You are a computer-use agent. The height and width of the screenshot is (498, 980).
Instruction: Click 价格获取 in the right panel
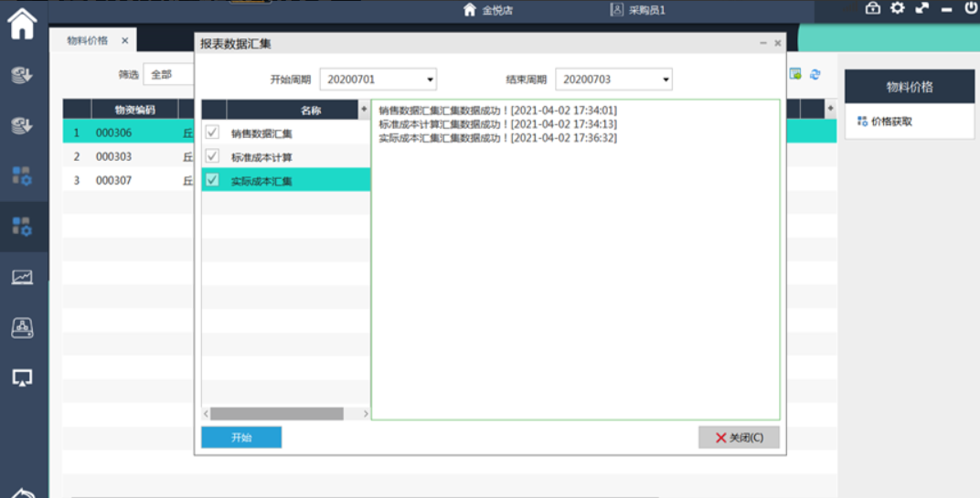[889, 122]
